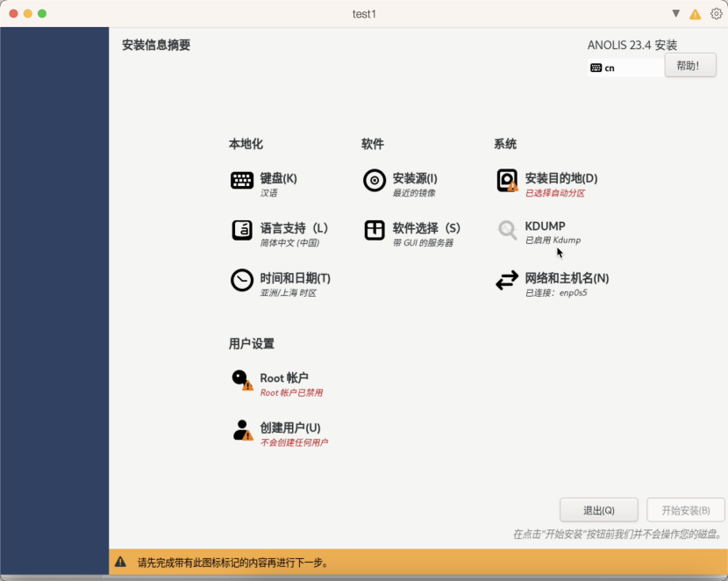Click the red text 已选择自动分区
Viewport: 728px width, 581px height.
(555, 193)
